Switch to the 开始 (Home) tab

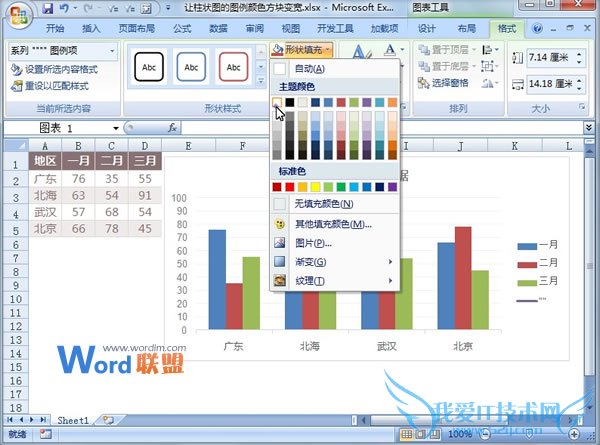pyautogui.click(x=55, y=29)
